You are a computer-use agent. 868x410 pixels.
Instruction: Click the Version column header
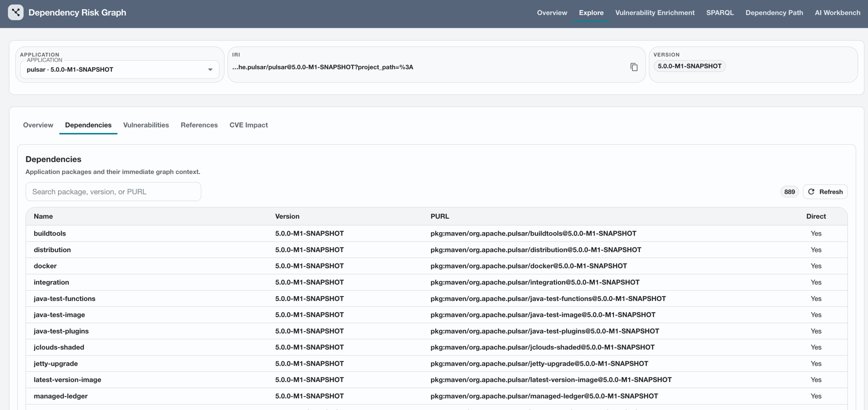287,216
